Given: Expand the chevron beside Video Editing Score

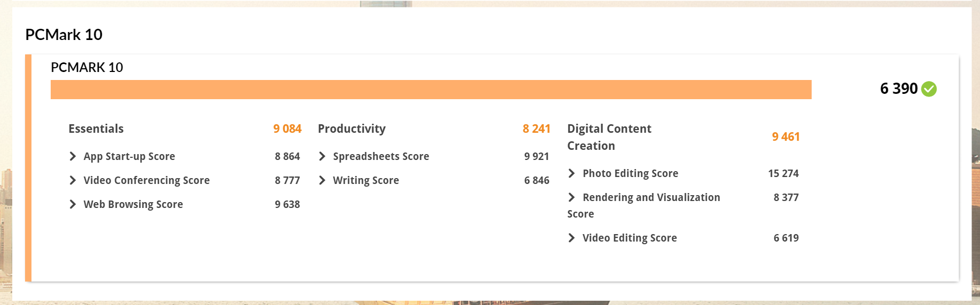Looking at the screenshot, I should [571, 238].
